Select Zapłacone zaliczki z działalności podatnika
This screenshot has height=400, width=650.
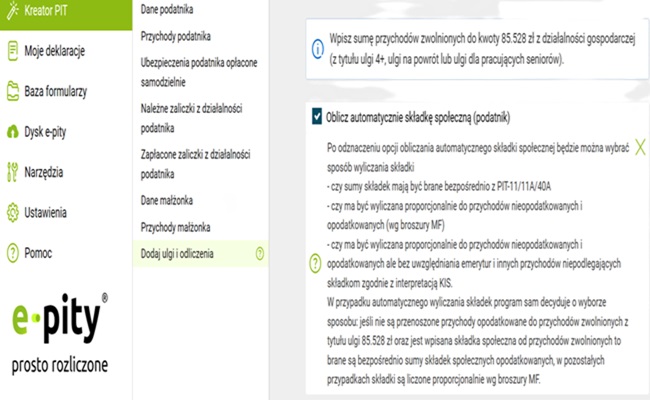click(196, 164)
